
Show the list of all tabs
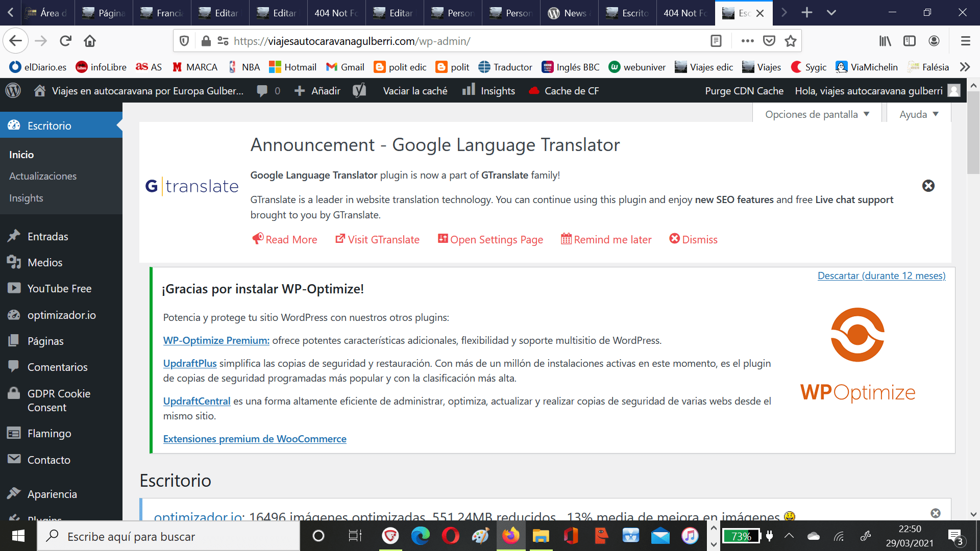[831, 12]
